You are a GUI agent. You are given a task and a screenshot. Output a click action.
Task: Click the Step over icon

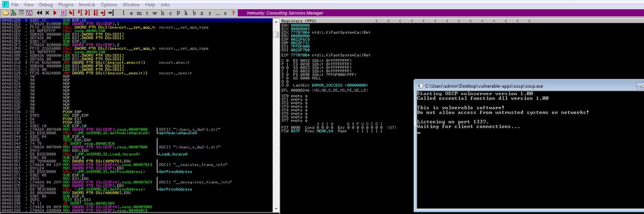(79, 13)
